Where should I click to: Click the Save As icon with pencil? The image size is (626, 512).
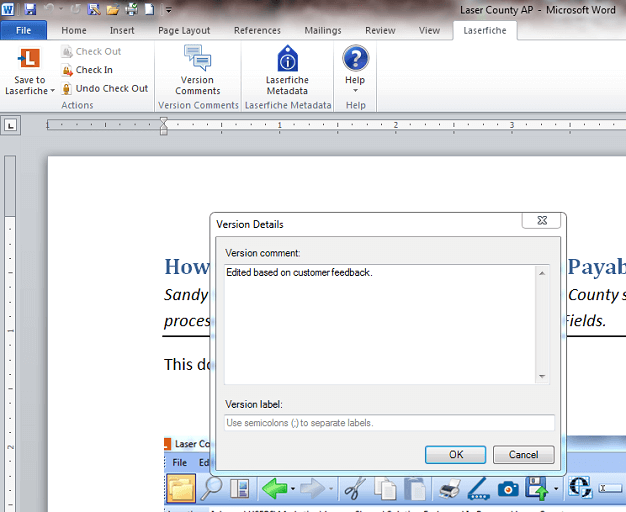click(x=94, y=9)
